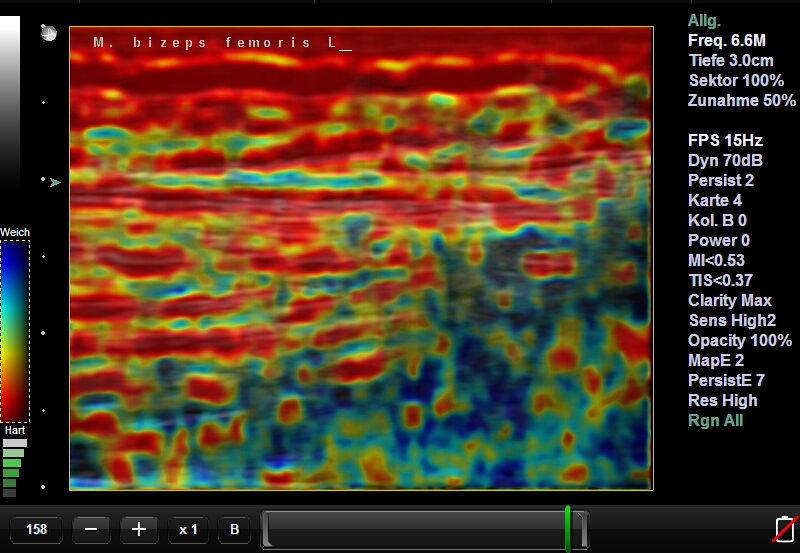Click the green focus position arrow
Viewport: 800px width, 553px height.
(x=55, y=182)
